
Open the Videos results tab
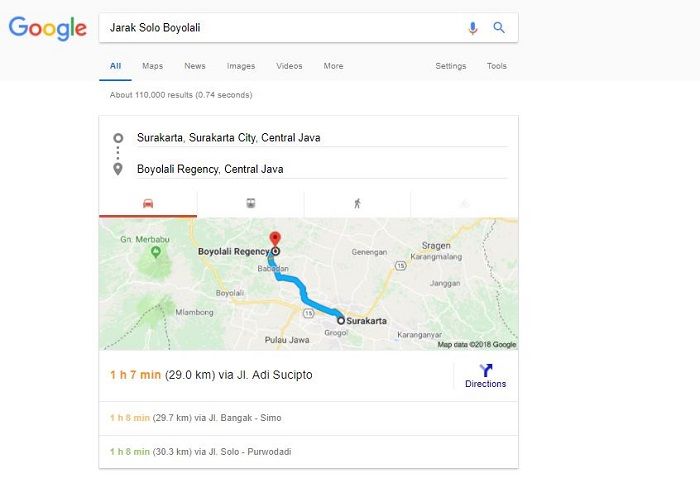pyautogui.click(x=289, y=66)
